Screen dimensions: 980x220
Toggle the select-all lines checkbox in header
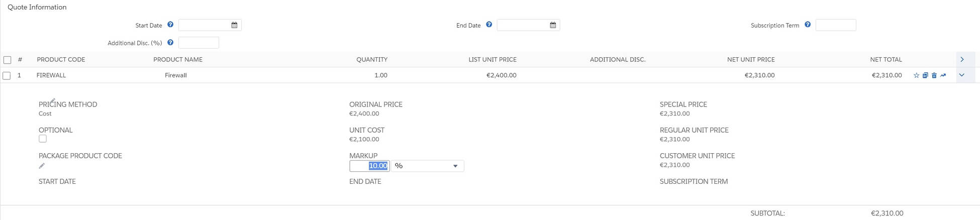click(7, 60)
